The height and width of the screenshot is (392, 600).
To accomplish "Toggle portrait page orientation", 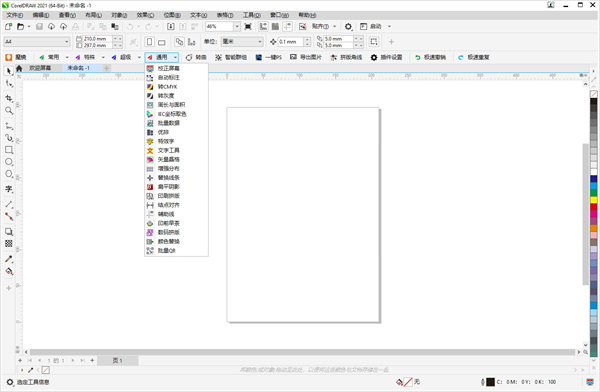I will pyautogui.click(x=150, y=42).
